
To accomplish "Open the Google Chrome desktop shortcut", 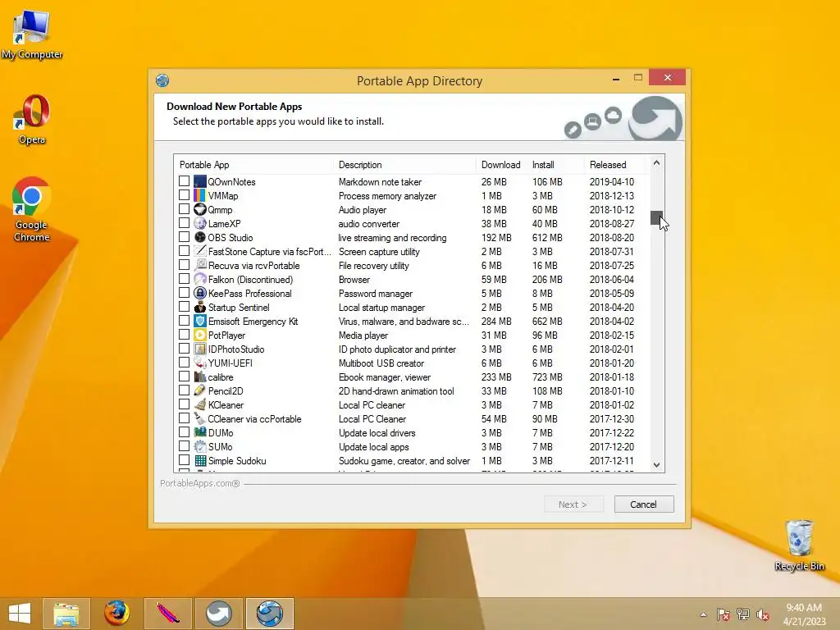I will click(x=32, y=209).
